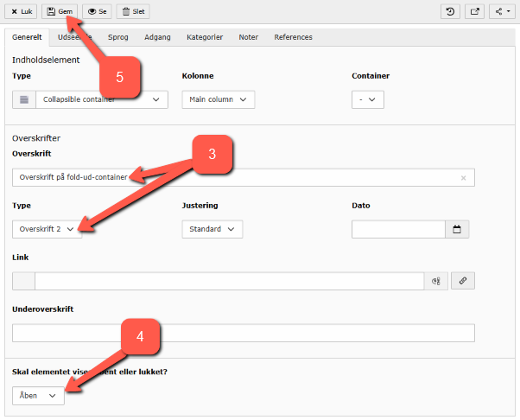
Task: Open the Åben open/closed state dropdown
Action: pyautogui.click(x=39, y=395)
